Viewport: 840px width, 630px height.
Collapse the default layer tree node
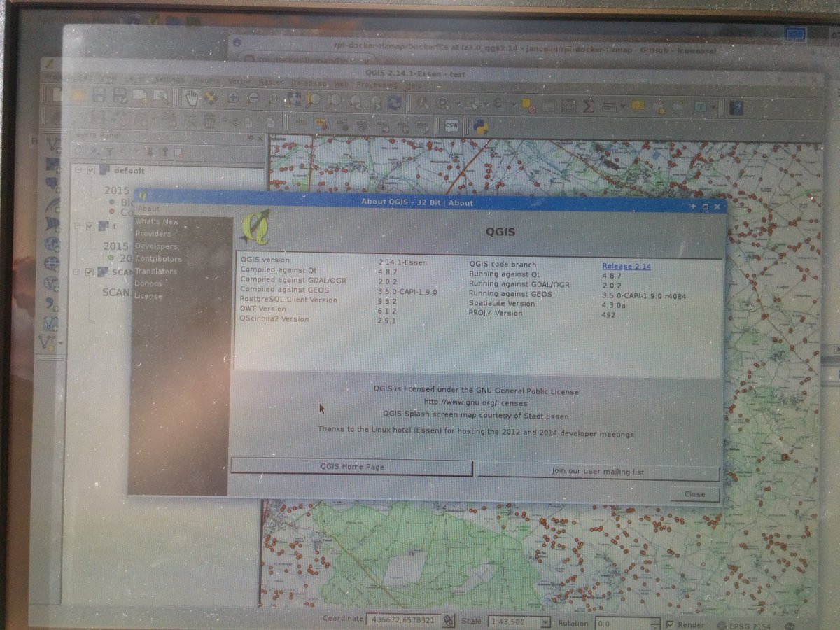tap(80, 169)
